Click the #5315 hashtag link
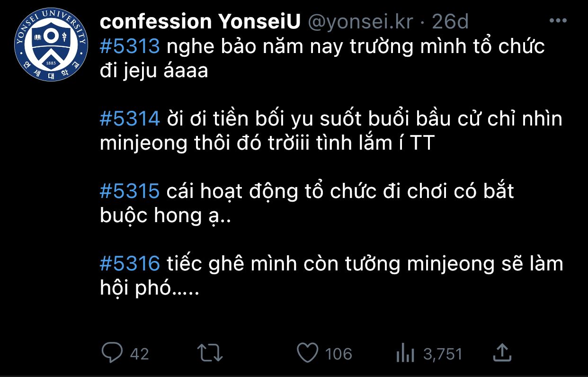Image resolution: width=588 pixels, height=377 pixels. coord(130,191)
